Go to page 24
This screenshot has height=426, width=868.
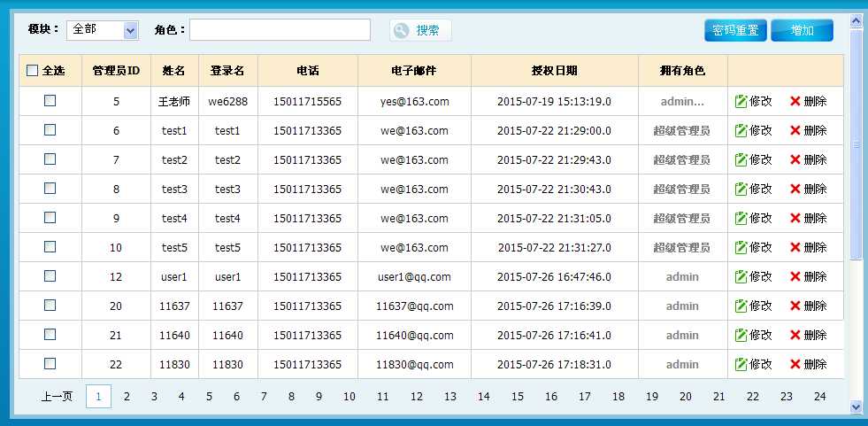pos(820,397)
